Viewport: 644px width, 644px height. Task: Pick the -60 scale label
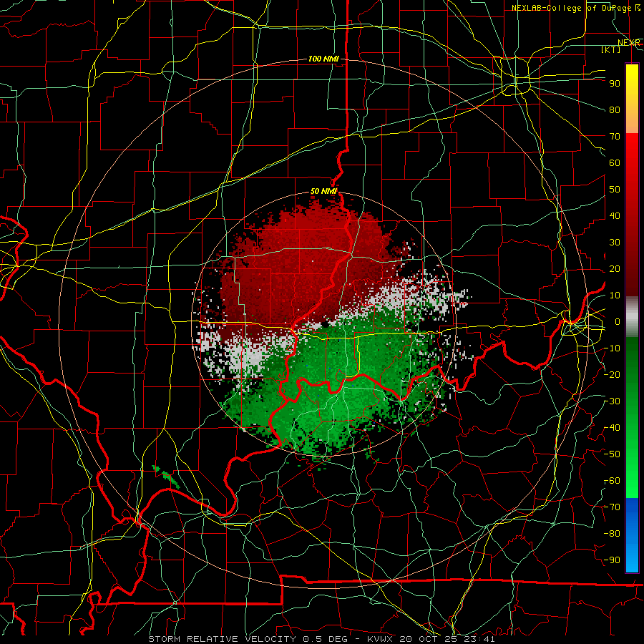(613, 481)
